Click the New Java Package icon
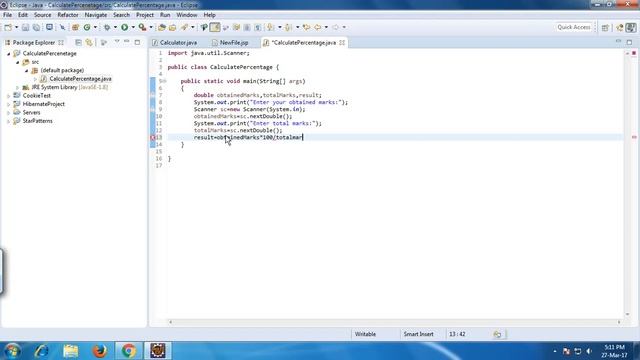640x360 pixels. pyautogui.click(x=75, y=27)
